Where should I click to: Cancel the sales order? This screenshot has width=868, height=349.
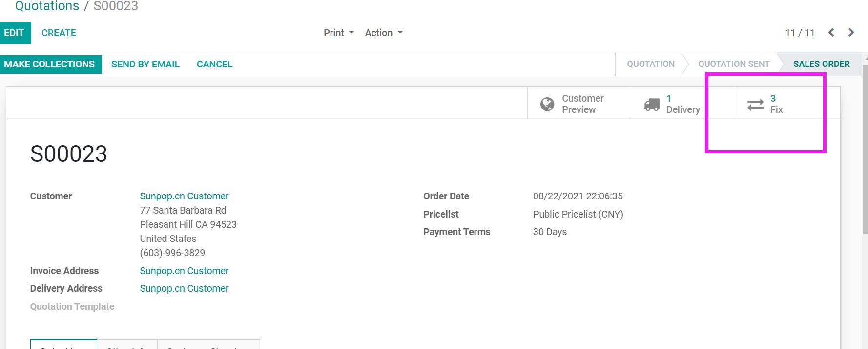tap(214, 64)
